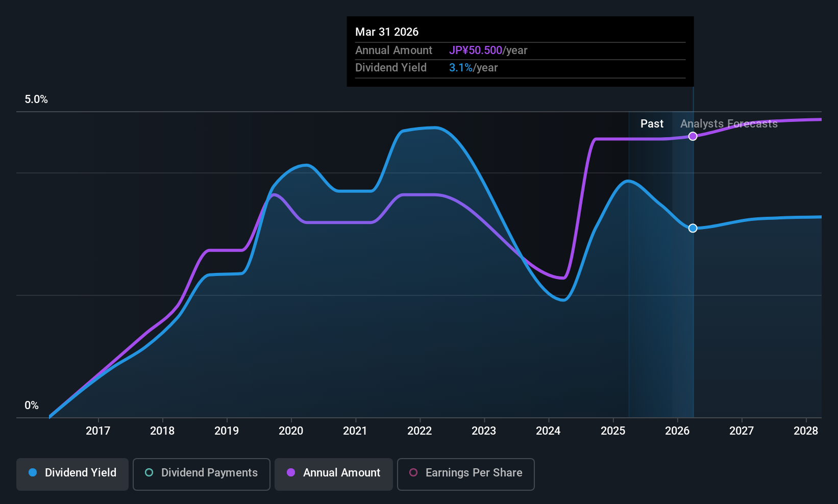Click the 2024 x-axis label
Viewport: 838px width, 504px height.
548,431
